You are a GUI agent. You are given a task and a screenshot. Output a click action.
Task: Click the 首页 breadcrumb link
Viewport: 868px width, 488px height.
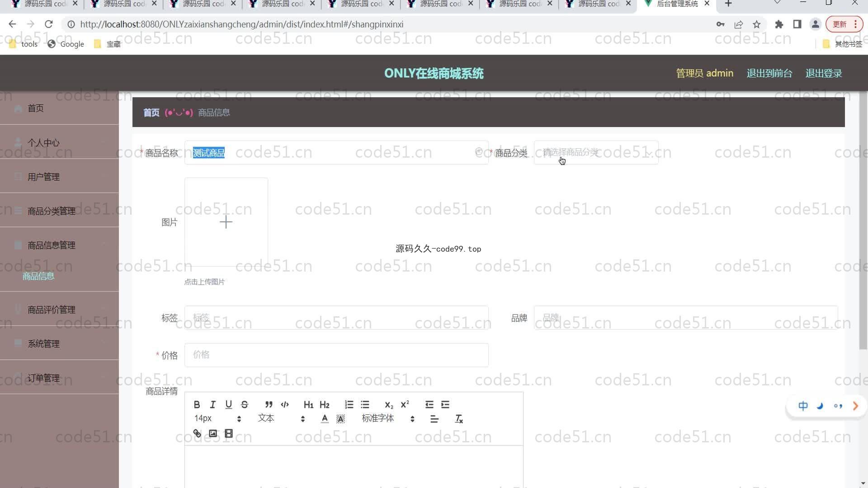tap(151, 113)
